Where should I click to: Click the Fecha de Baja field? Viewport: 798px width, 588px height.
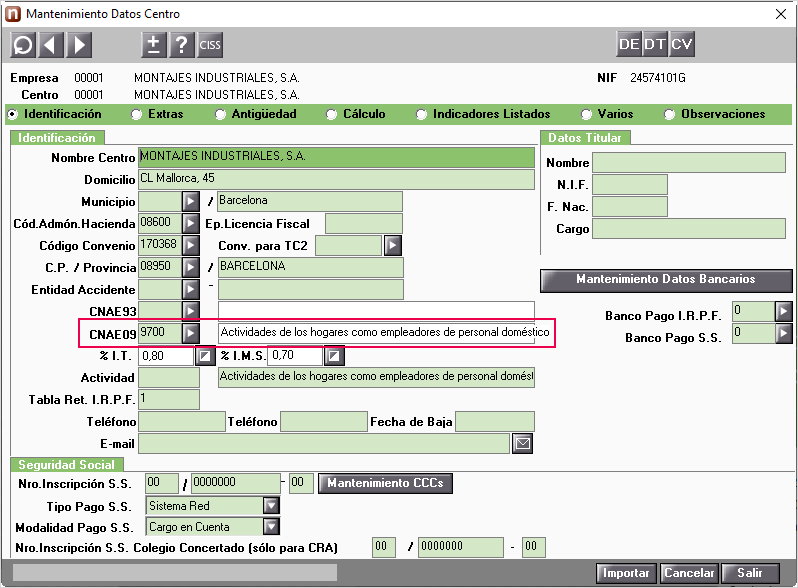point(495,422)
